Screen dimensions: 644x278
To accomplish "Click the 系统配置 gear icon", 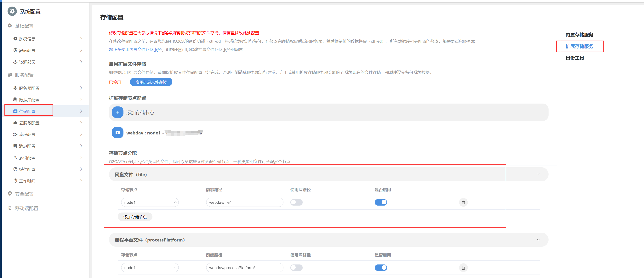I will [x=12, y=11].
